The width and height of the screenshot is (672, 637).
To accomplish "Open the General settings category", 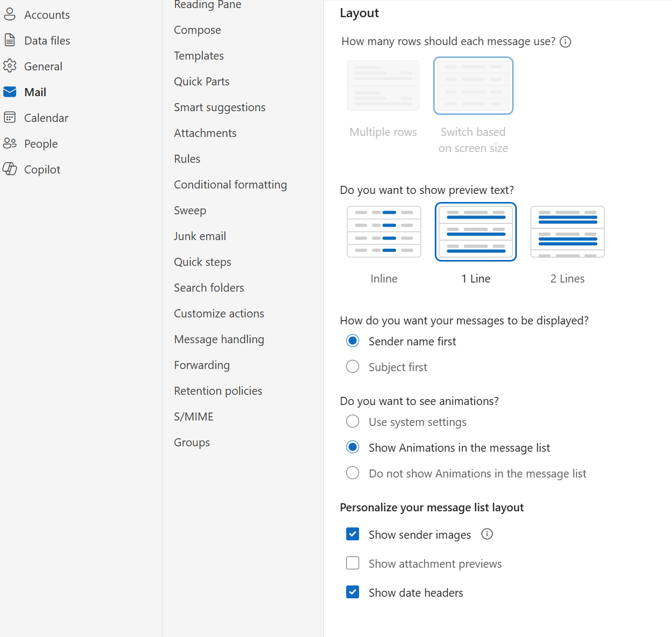I will 43,67.
